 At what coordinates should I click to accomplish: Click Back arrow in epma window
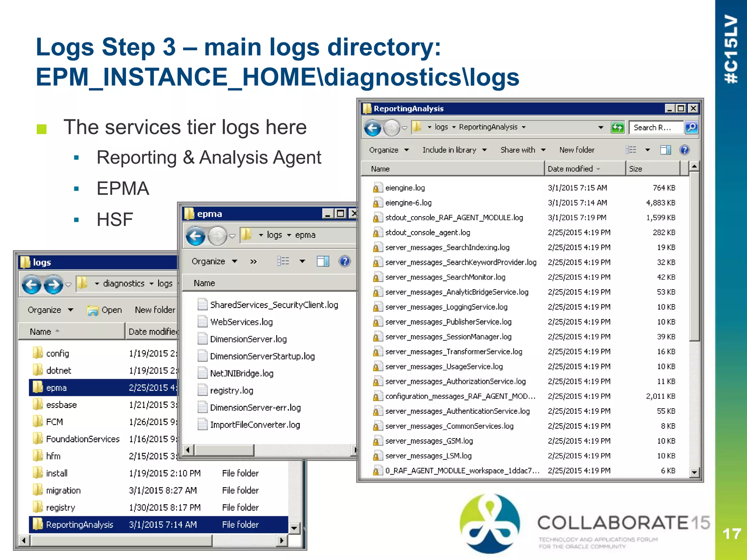(x=196, y=236)
